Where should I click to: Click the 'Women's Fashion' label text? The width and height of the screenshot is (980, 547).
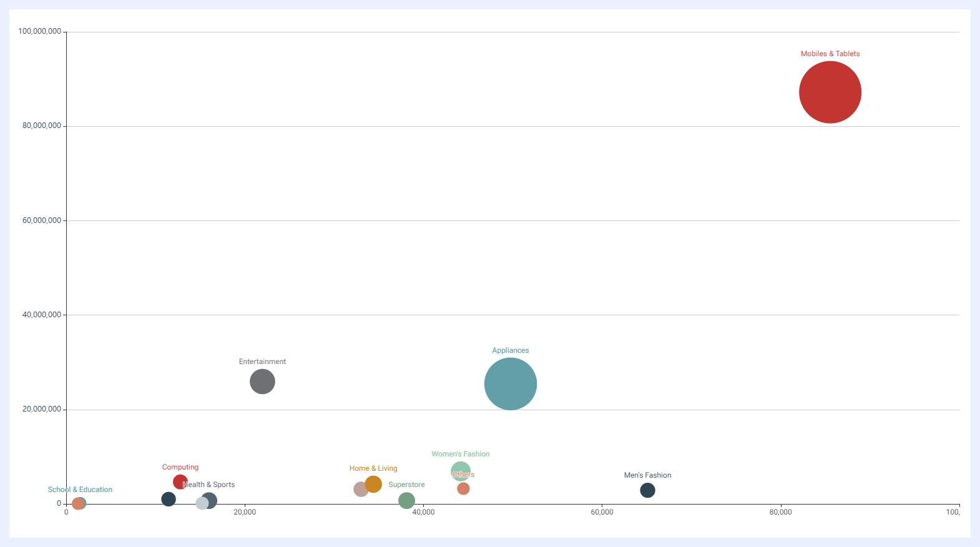tap(461, 454)
